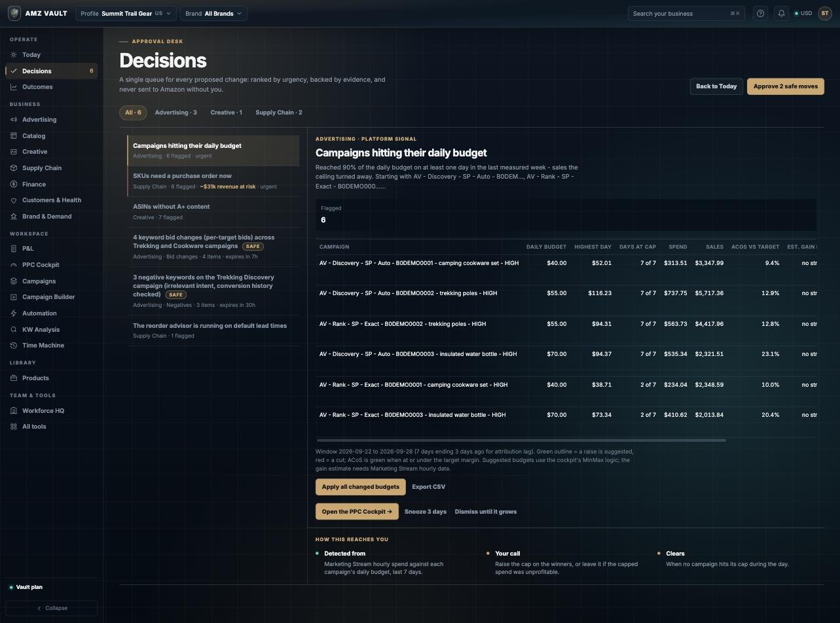Open the help question-mark icon
Viewport: 840px width, 623px height.
click(760, 13)
